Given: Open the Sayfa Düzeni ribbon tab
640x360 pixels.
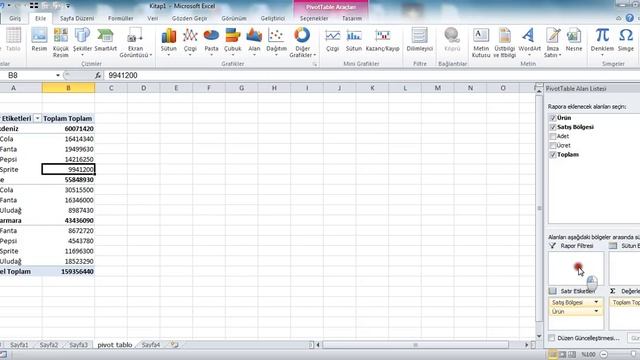Looking at the screenshot, I should tap(77, 18).
